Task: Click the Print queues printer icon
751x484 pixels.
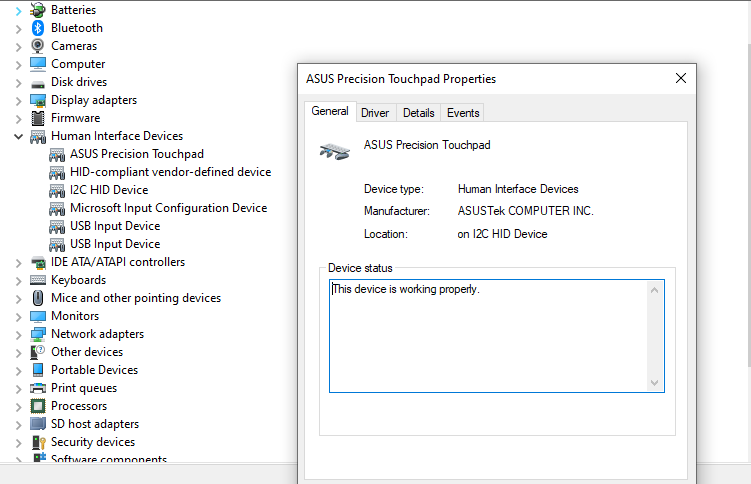Action: click(x=38, y=388)
